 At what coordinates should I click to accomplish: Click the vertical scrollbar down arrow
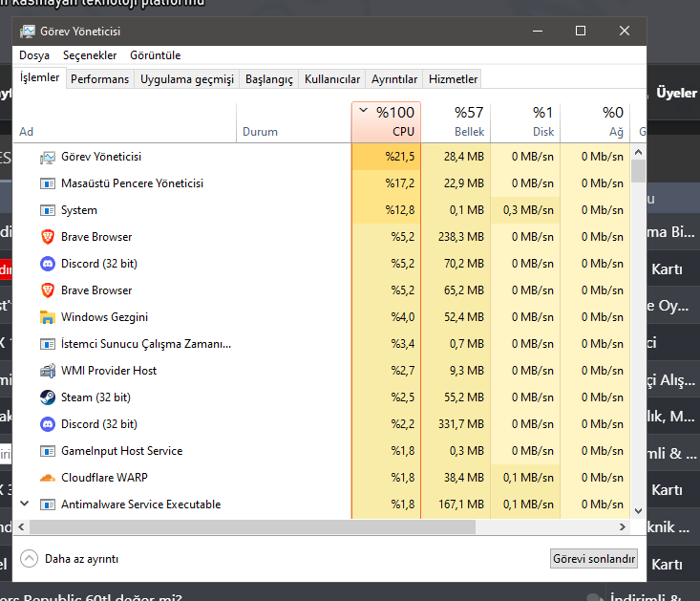coord(638,511)
